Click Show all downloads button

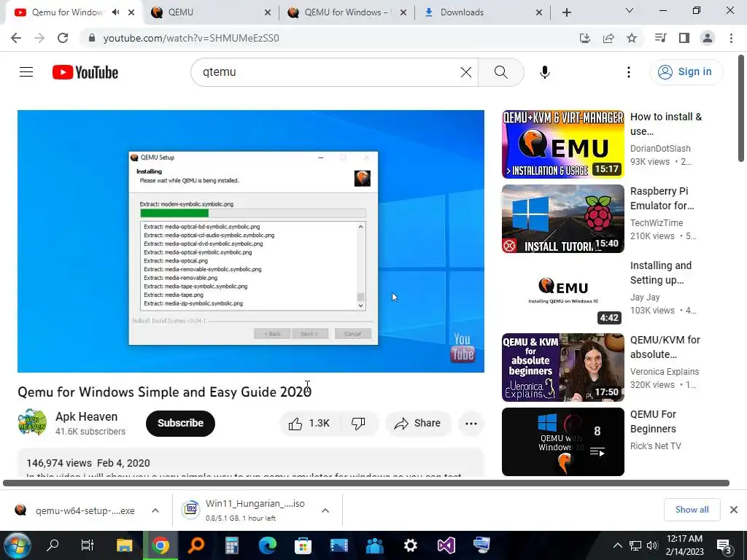(692, 510)
